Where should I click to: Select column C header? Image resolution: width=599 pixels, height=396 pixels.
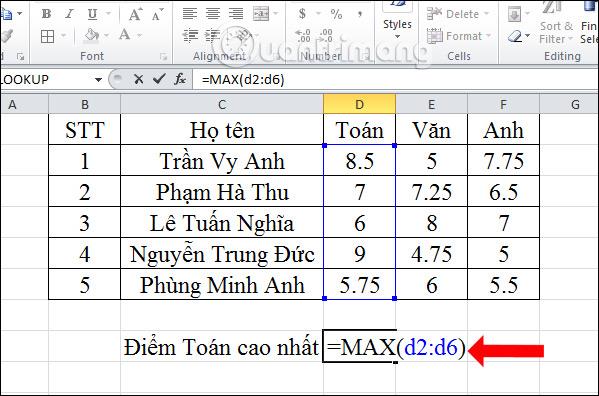point(222,104)
